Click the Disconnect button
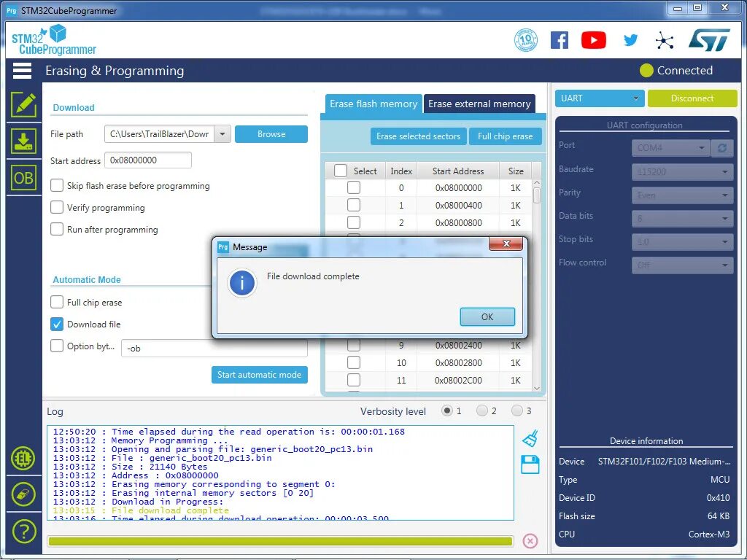 coord(692,98)
